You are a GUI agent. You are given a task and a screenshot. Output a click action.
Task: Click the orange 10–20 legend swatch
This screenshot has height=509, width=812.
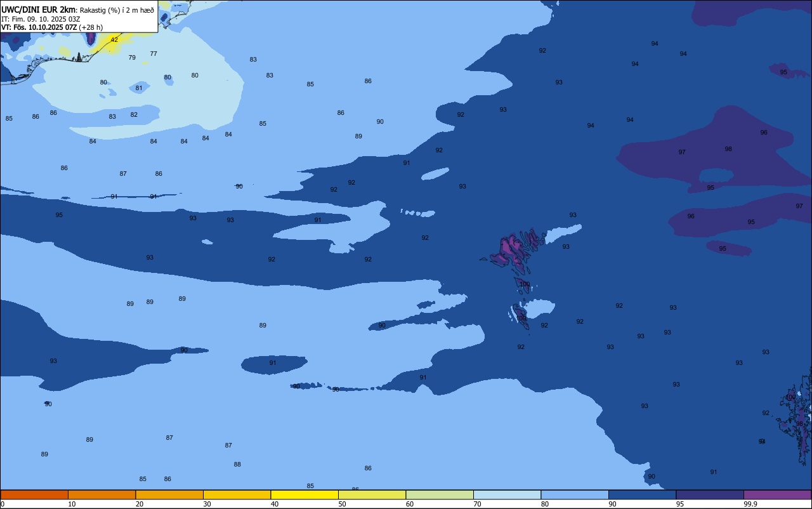click(x=101, y=495)
